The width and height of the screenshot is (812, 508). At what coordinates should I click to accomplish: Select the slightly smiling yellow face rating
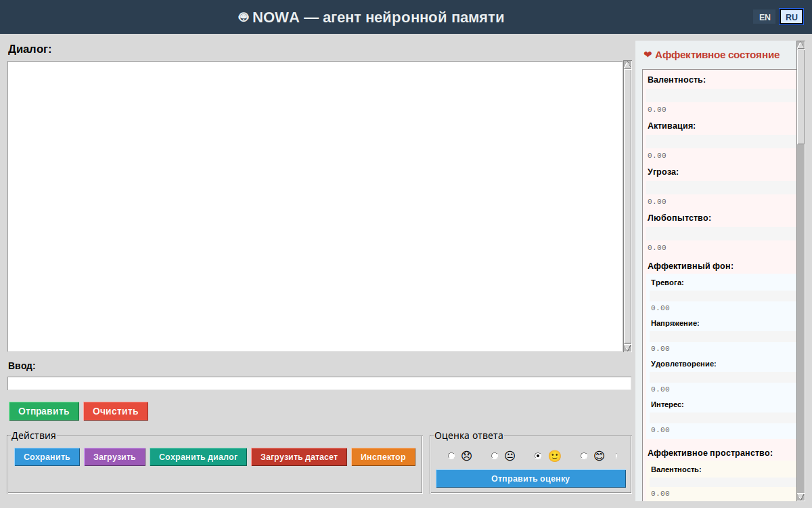[548, 456]
